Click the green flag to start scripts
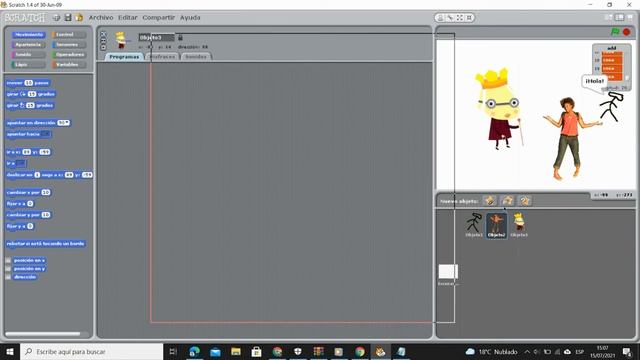Image resolution: width=640 pixels, height=360 pixels. click(x=615, y=32)
